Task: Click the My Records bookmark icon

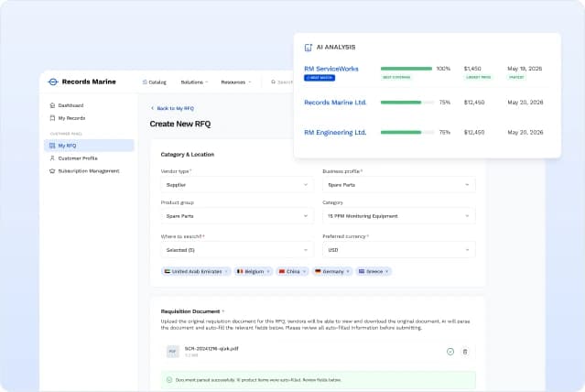Action: pos(52,118)
